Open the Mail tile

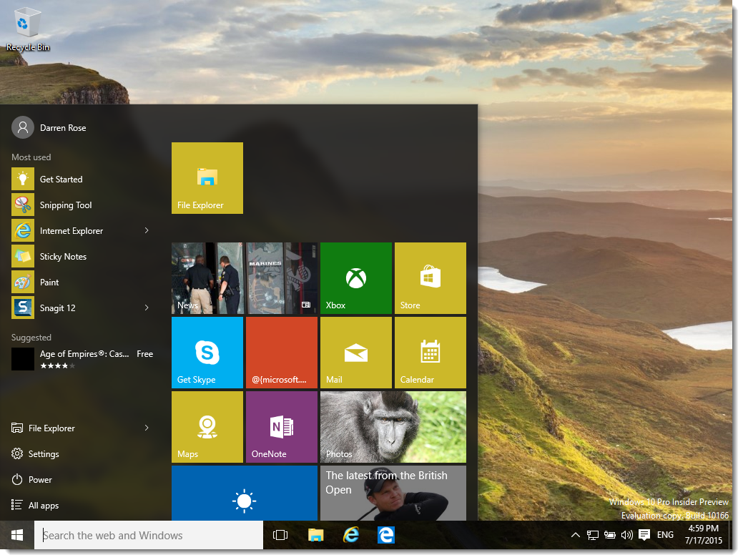tap(355, 352)
